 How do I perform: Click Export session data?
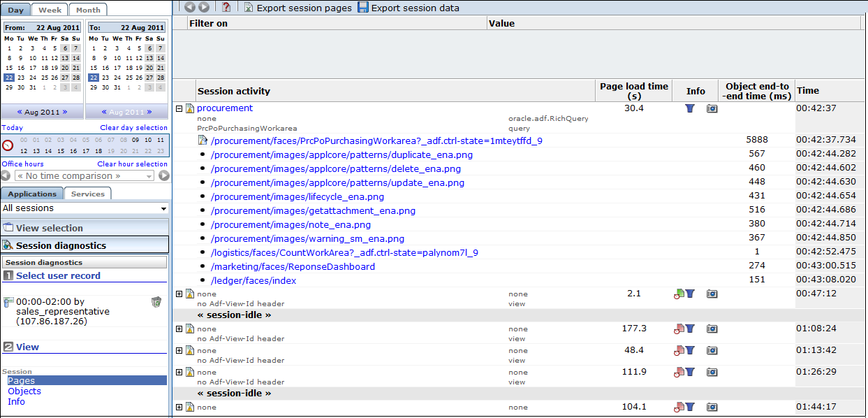[409, 8]
